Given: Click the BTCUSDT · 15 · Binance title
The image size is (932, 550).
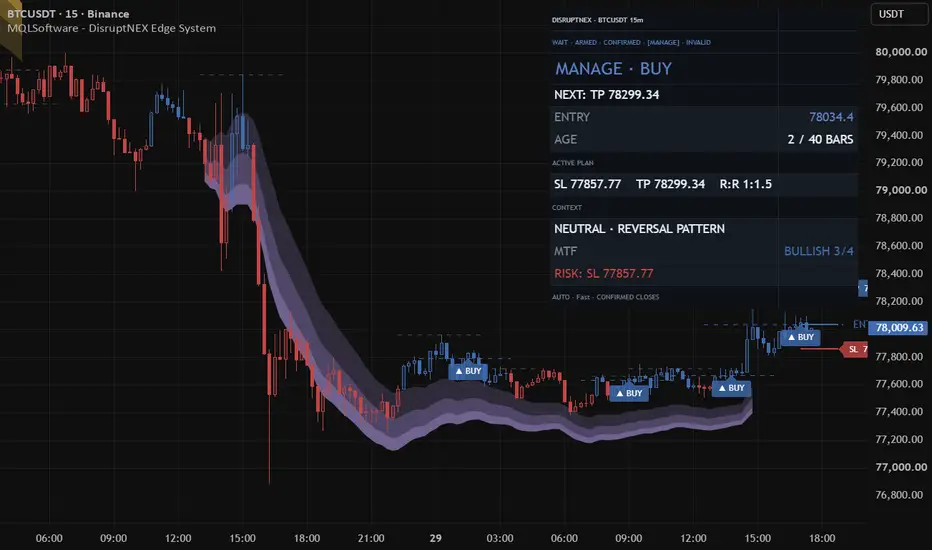Looking at the screenshot, I should [x=68, y=14].
